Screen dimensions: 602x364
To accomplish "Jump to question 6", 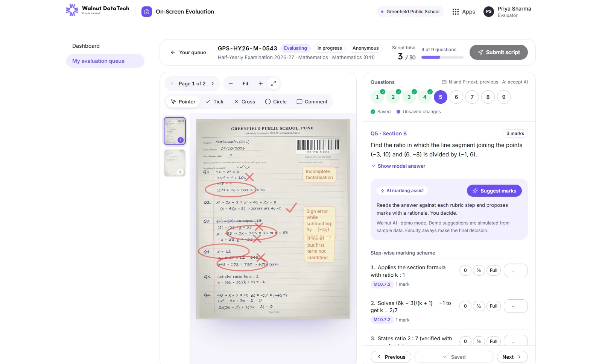I will click(x=456, y=97).
